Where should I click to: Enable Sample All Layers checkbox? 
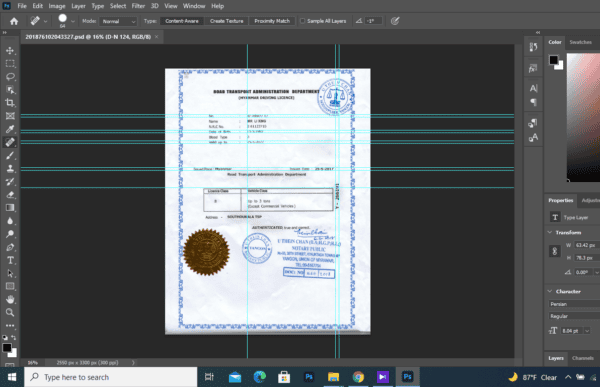(x=302, y=21)
